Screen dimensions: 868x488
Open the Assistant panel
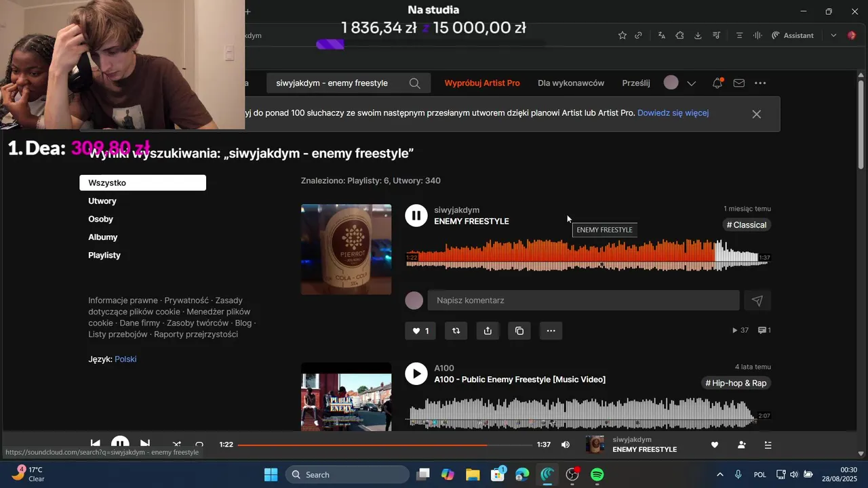point(792,35)
